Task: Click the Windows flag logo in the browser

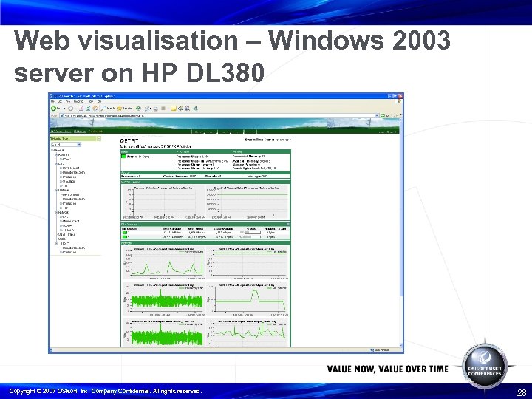Action: 399,101
